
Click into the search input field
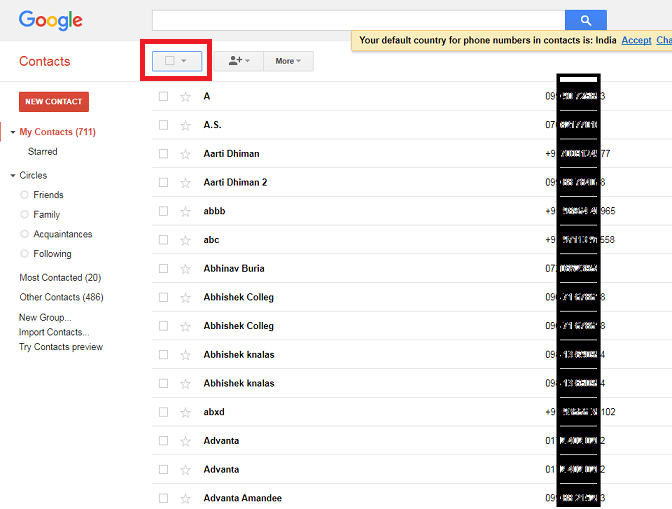[x=359, y=20]
